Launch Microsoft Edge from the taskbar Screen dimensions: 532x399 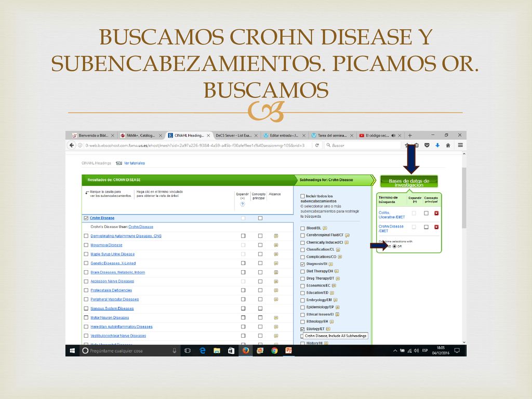point(203,351)
